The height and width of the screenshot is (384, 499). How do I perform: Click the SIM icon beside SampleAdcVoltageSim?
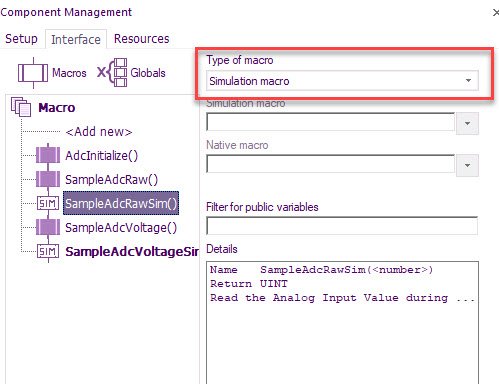(x=48, y=251)
